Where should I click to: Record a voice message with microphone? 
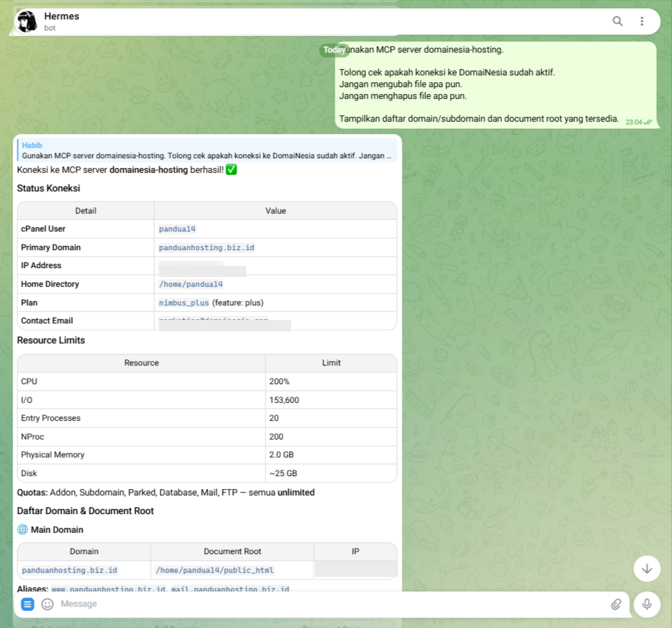coord(646,604)
